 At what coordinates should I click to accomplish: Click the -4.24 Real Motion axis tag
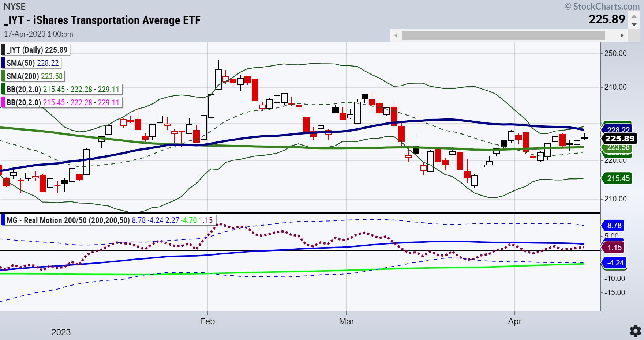pos(614,263)
